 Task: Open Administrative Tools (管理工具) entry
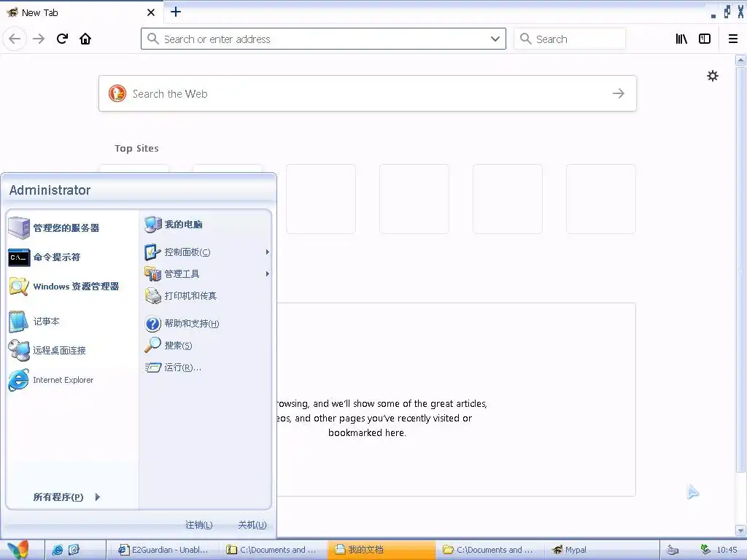(206, 274)
